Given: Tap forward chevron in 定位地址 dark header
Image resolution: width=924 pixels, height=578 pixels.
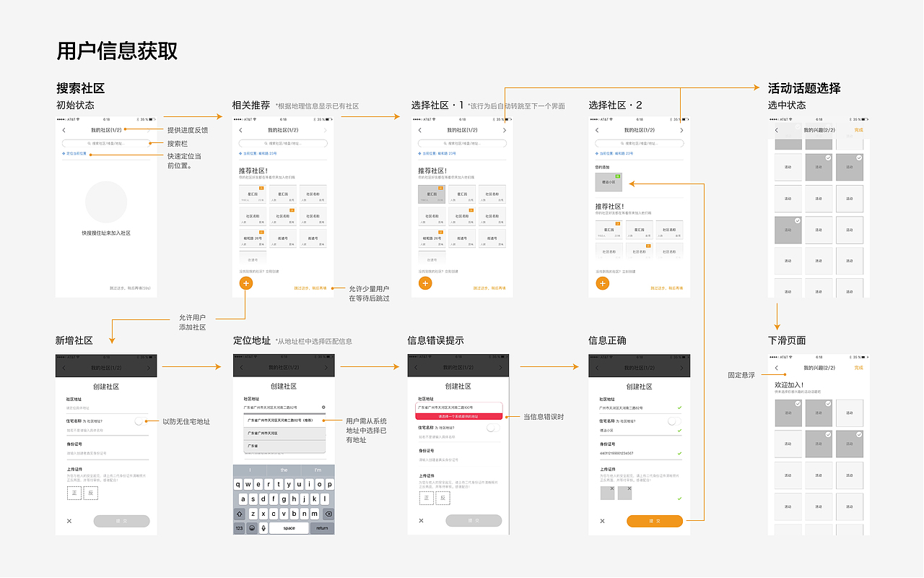Looking at the screenshot, I should pos(326,368).
